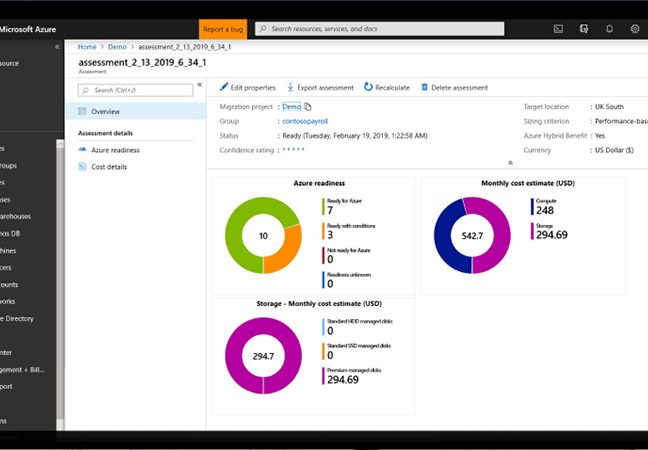Click Edit properties pencil icon
The height and width of the screenshot is (450, 648).
[x=224, y=87]
